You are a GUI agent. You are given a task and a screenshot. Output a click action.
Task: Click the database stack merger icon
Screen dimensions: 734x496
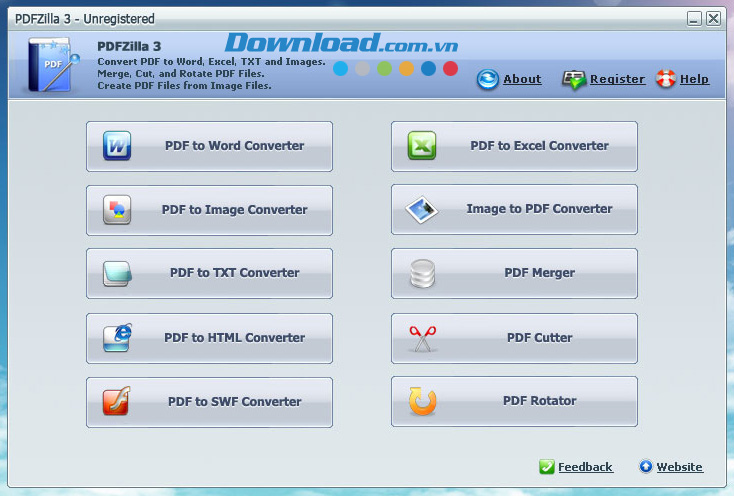coord(422,273)
